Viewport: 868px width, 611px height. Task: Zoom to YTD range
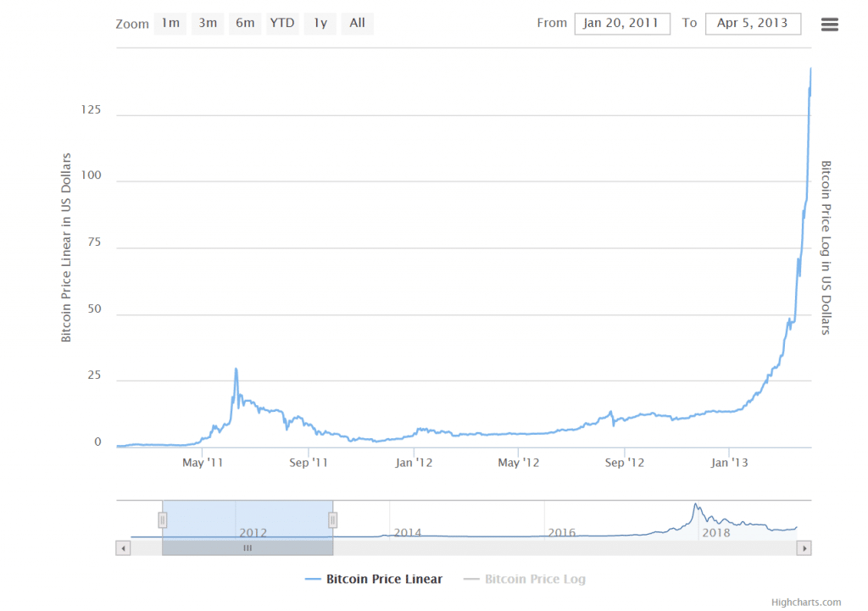tap(282, 23)
